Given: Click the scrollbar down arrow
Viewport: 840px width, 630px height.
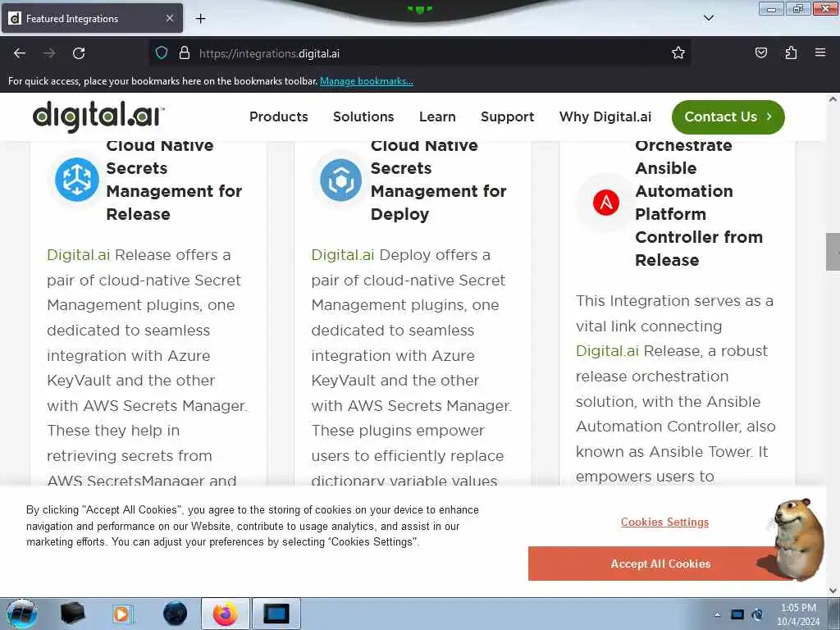Looking at the screenshot, I should 833,591.
